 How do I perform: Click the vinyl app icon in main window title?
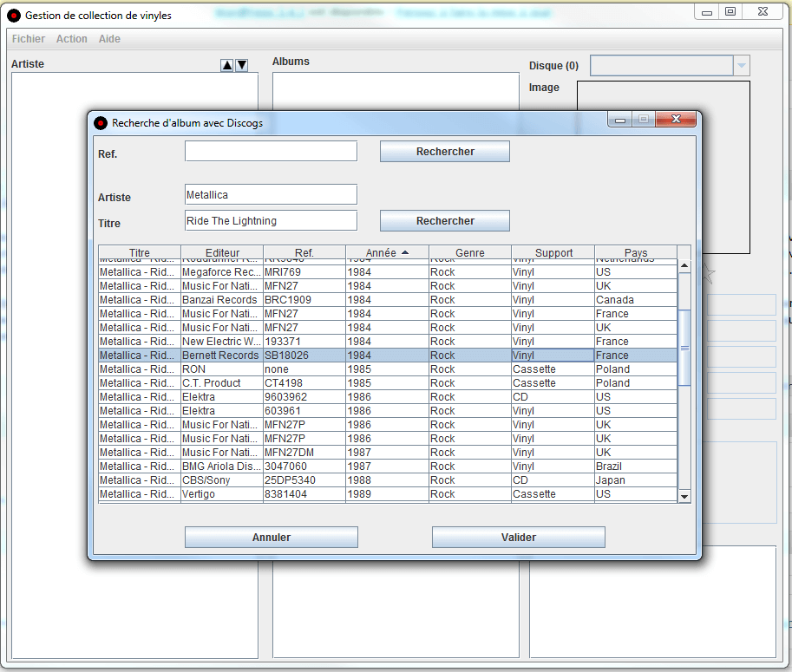click(x=14, y=16)
